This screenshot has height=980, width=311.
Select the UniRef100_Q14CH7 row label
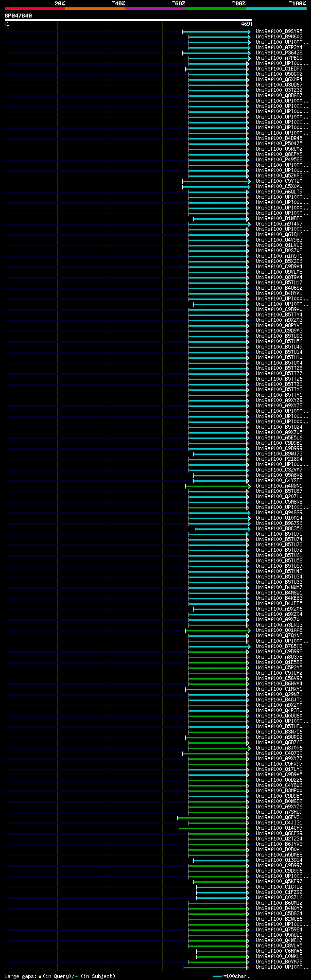279,828
